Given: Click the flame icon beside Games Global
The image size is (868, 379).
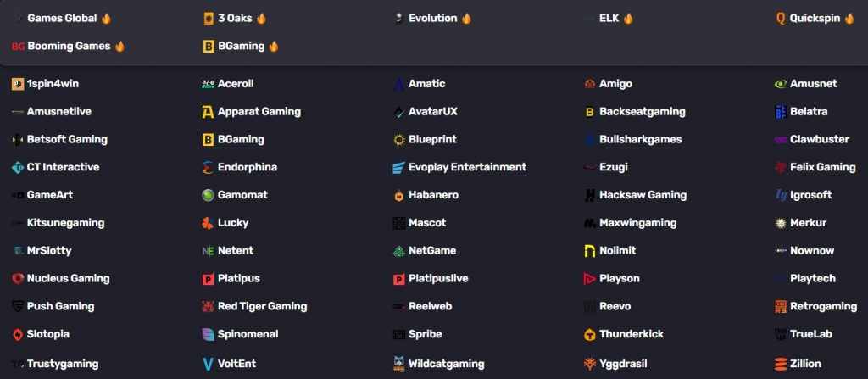Looking at the screenshot, I should pos(106,18).
